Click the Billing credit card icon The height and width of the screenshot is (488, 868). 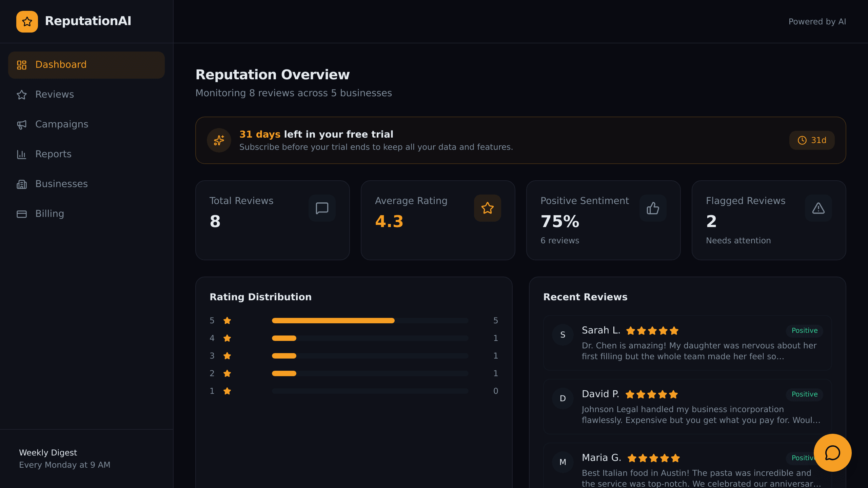(x=22, y=214)
